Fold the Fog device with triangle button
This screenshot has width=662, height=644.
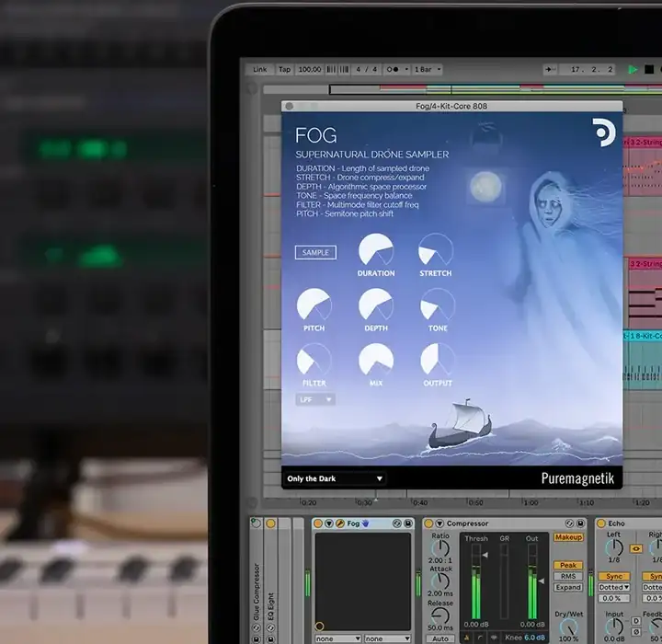pyautogui.click(x=329, y=523)
